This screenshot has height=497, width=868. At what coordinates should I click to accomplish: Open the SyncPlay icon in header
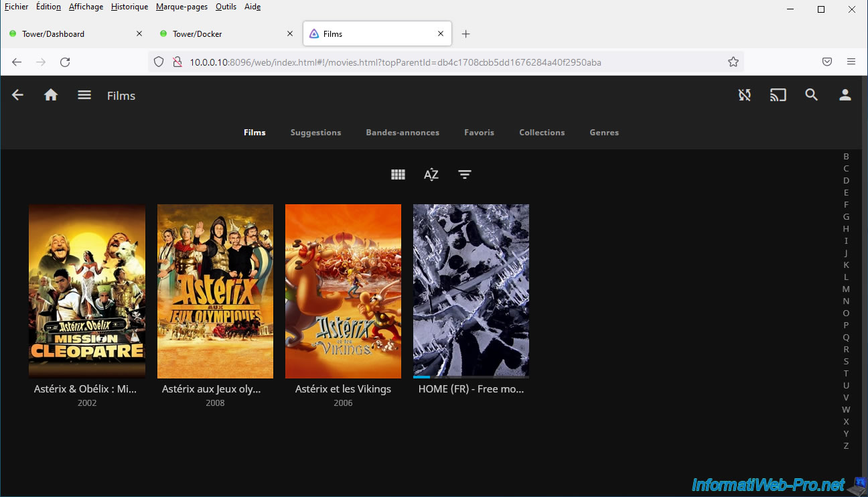tap(744, 95)
